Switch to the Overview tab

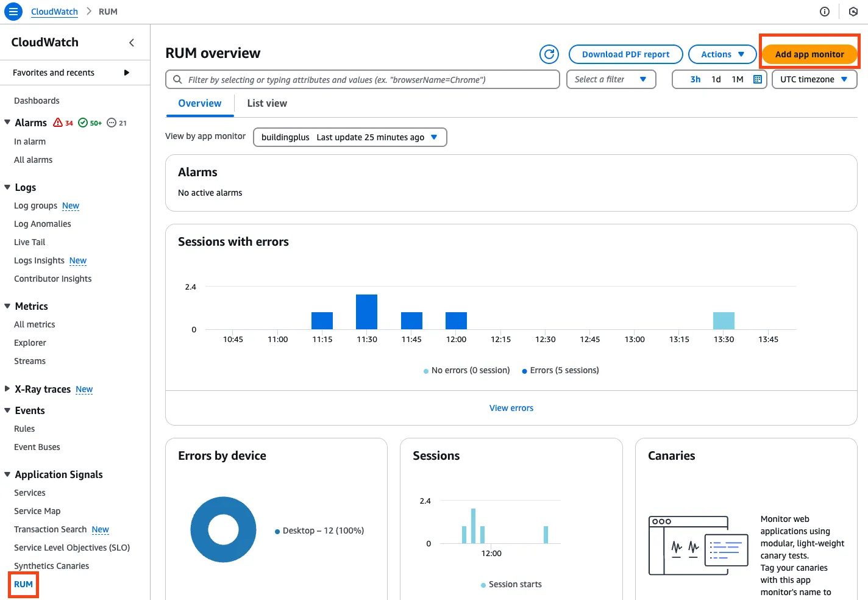pyautogui.click(x=200, y=103)
